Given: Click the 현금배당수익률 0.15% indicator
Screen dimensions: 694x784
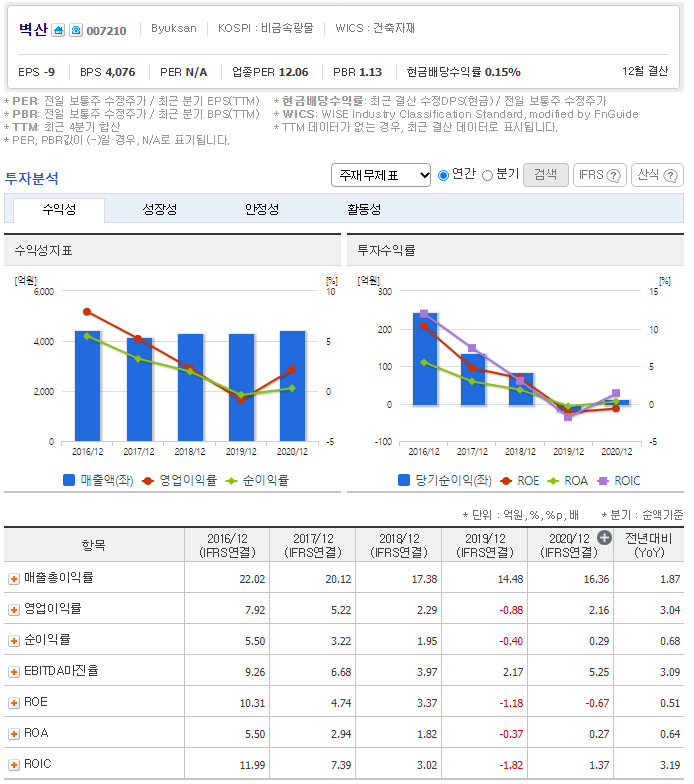Looking at the screenshot, I should 464,72.
